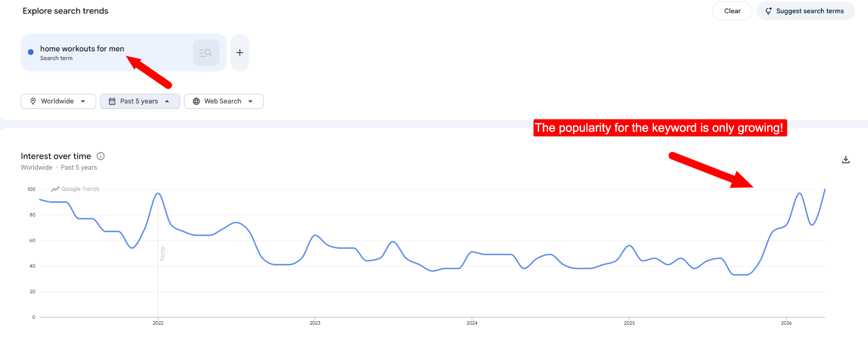Click the location pin icon in Worldwide filter
The image size is (868, 337).
[x=33, y=101]
